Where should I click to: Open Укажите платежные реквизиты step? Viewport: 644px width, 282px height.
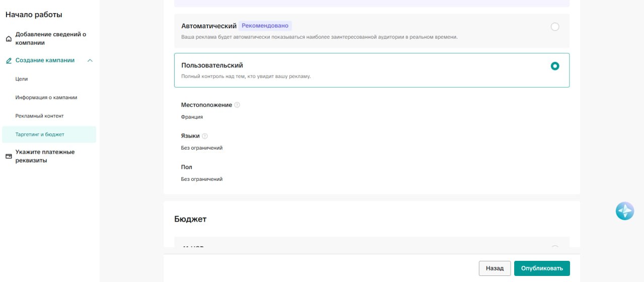pyautogui.click(x=45, y=156)
